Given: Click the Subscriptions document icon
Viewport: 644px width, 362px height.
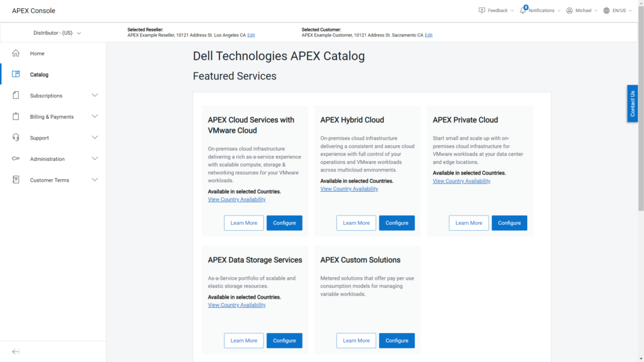Looking at the screenshot, I should (x=16, y=96).
